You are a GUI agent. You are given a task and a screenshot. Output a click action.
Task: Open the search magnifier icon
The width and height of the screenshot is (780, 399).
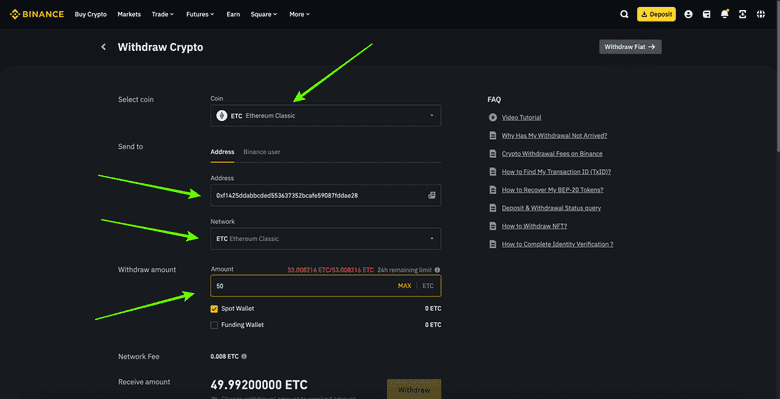pos(624,14)
